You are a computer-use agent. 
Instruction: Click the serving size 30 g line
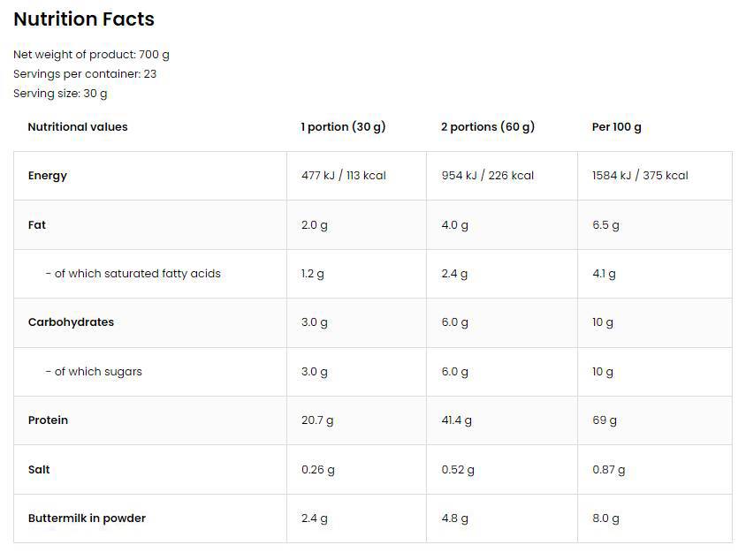[60, 94]
